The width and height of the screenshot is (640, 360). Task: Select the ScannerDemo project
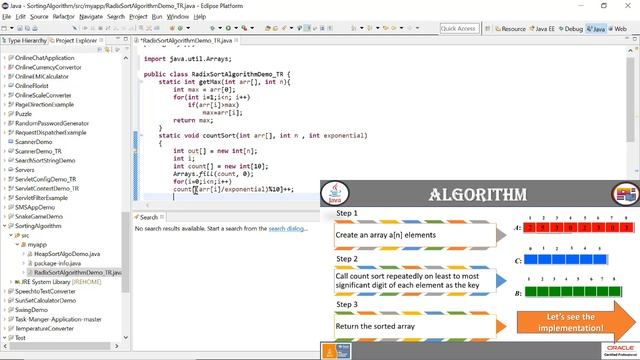pos(33,142)
